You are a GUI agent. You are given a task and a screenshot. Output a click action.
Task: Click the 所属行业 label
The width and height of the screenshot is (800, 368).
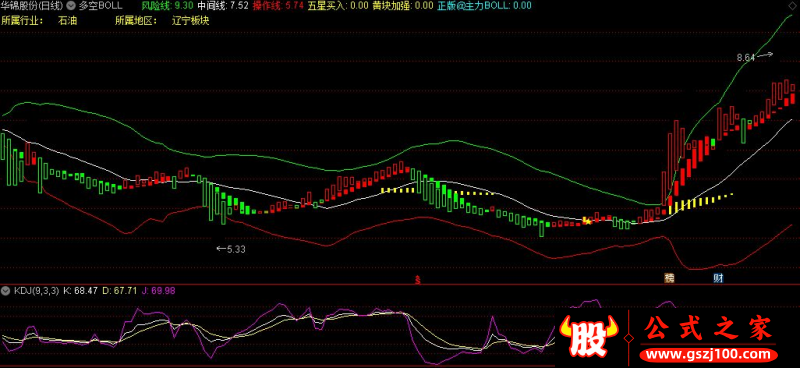tap(22, 21)
